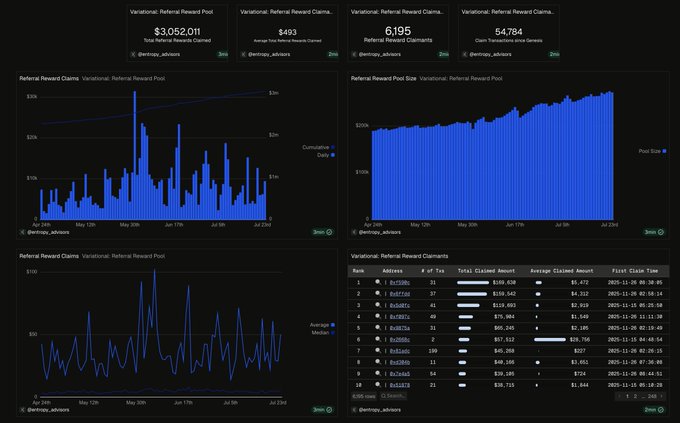
Task: Sort table by Rank column header
Action: point(358,271)
